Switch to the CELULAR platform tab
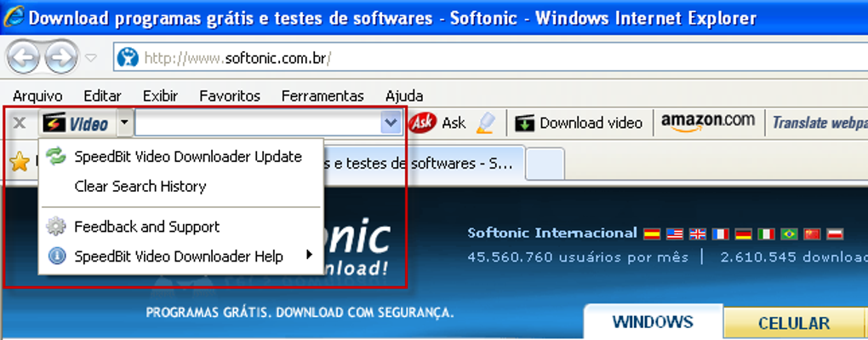 tap(794, 323)
